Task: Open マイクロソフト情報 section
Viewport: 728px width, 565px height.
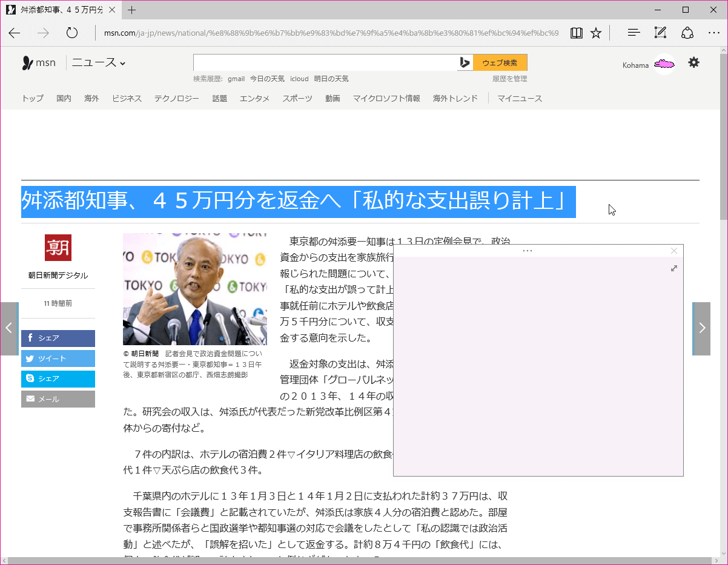Action: (x=386, y=98)
